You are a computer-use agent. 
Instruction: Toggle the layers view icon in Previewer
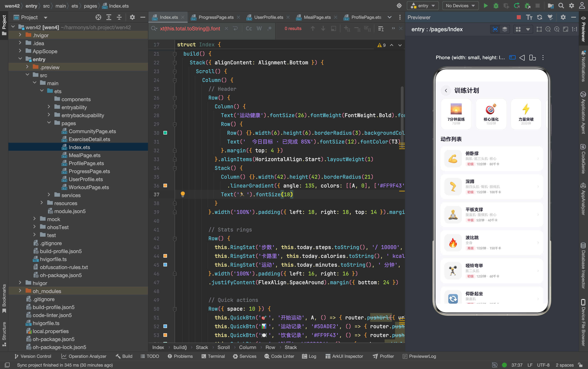coord(505,29)
